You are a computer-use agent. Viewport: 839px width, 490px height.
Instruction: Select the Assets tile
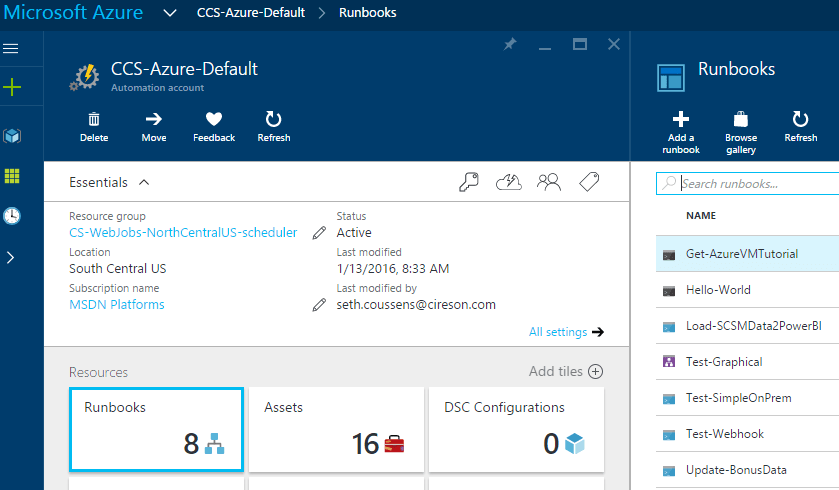(336, 430)
